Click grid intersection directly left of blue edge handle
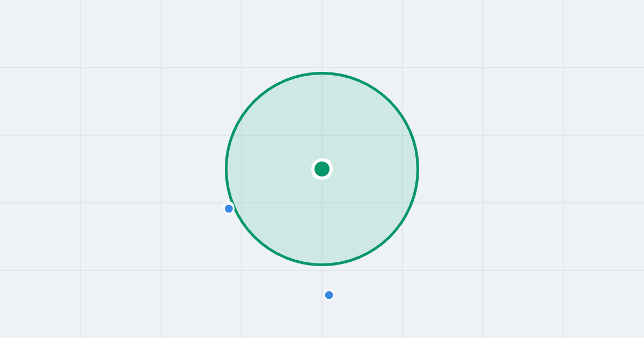644x338 pixels. click(x=161, y=203)
